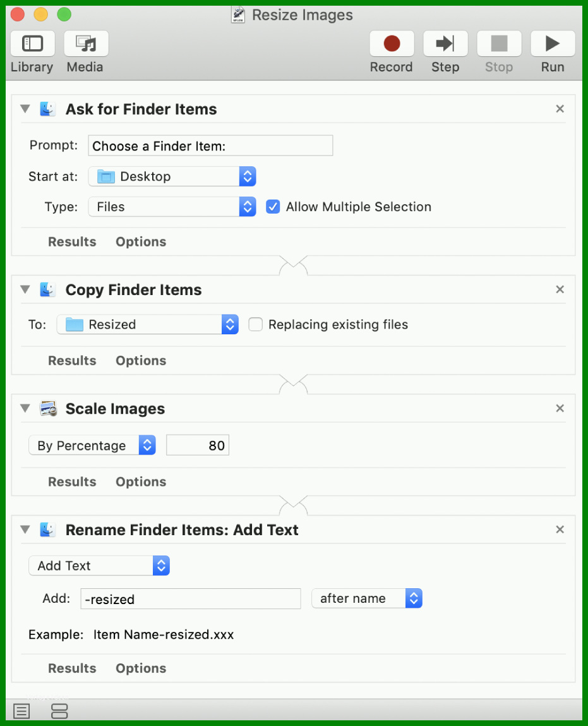The width and height of the screenshot is (588, 726).
Task: Open the after name position dropdown
Action: (367, 598)
